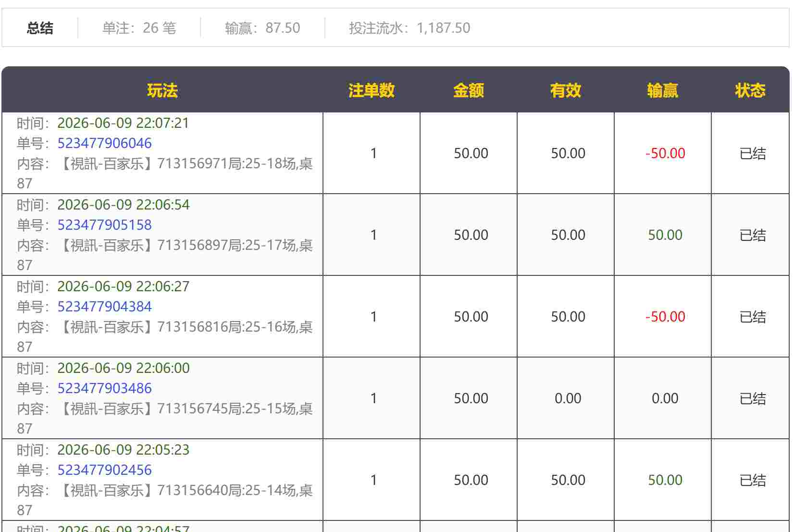Select the 单注: 26 笔 summary text
The height and width of the screenshot is (532, 794).
[x=139, y=28]
